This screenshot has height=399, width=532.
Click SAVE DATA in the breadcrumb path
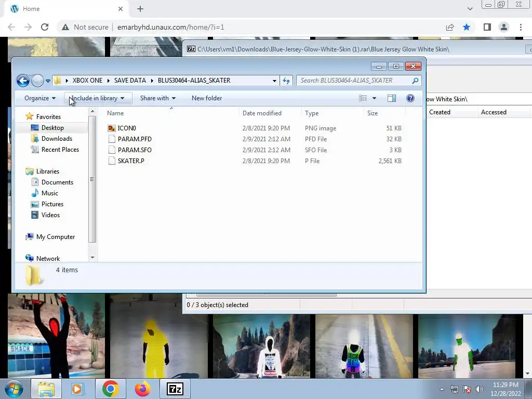(130, 81)
